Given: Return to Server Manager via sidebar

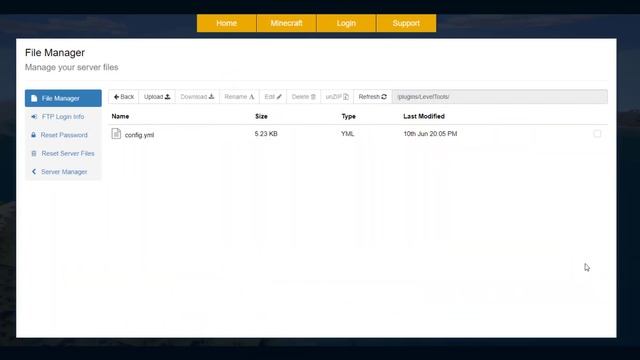Looking at the screenshot, I should [63, 172].
